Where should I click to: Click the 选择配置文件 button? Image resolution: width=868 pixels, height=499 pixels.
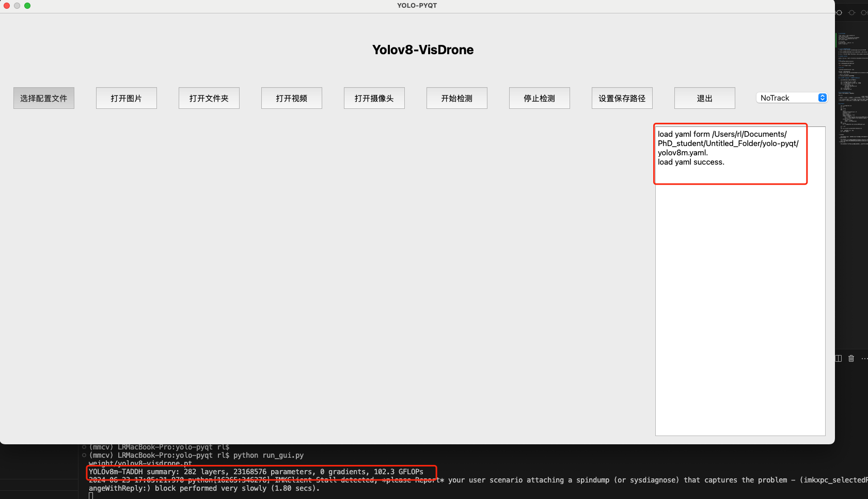pos(44,98)
